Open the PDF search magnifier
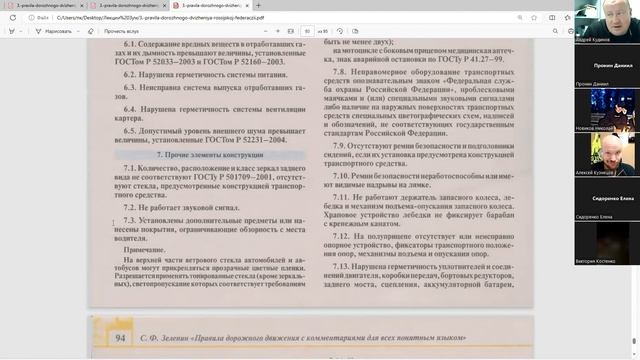Image resolution: width=640 pixels, height=360 pixels. (x=555, y=31)
